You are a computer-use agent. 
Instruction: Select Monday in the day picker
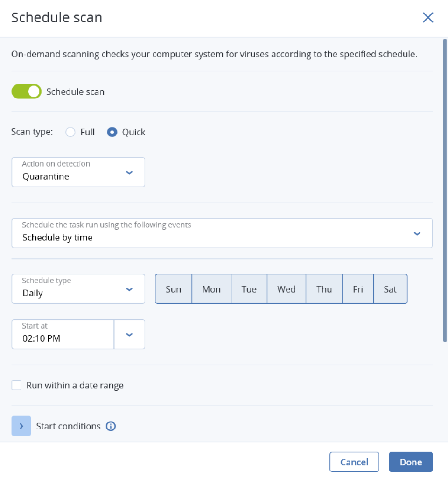211,288
